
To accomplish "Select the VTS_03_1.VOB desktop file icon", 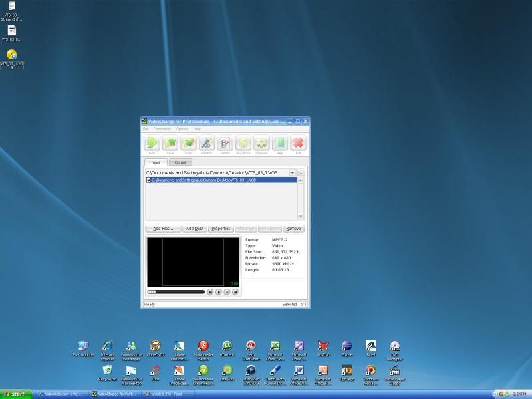I will [12, 59].
